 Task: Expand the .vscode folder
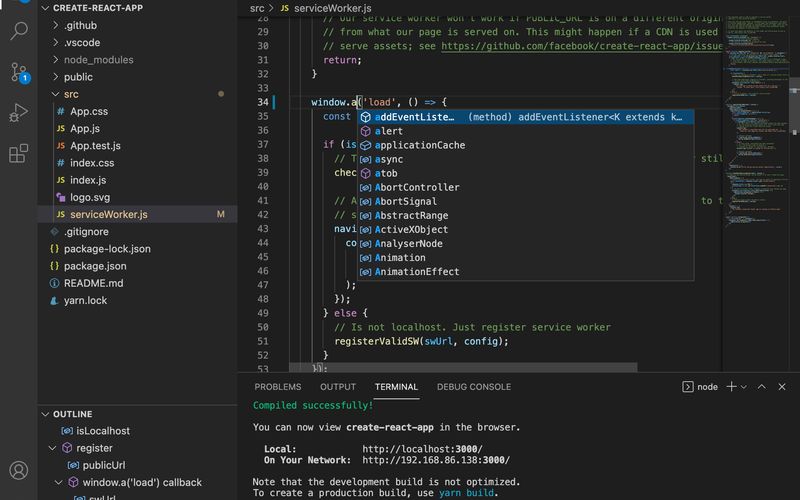pos(56,42)
